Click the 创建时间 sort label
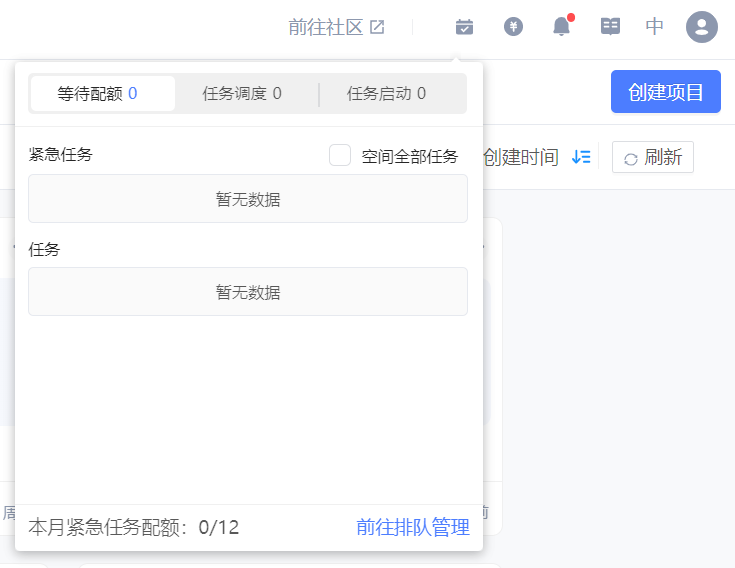735x568 pixels. (520, 157)
